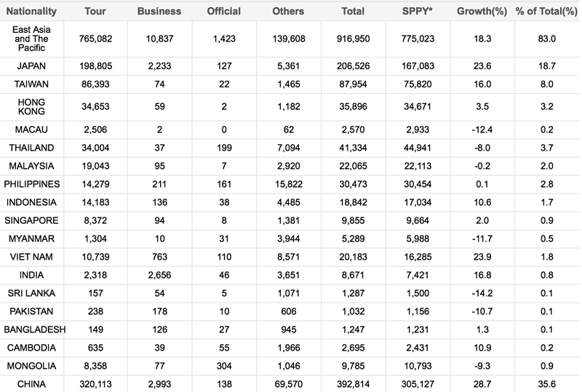
Task: Click the CHINA row label
Action: coord(31,384)
